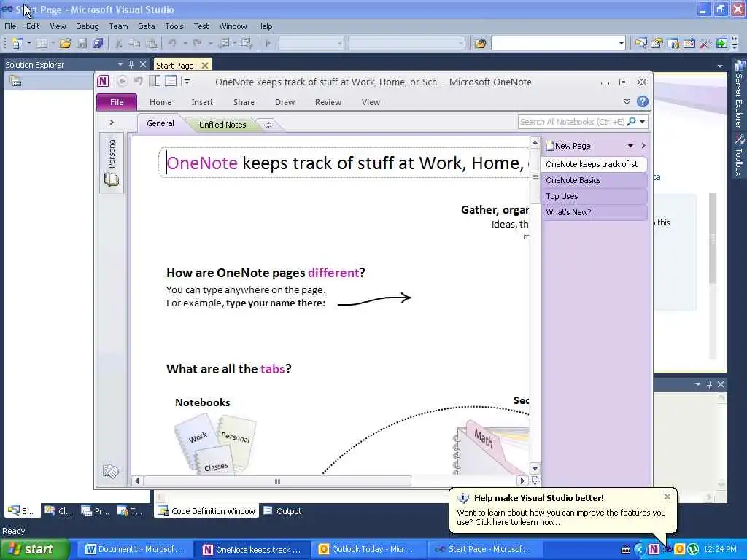Open New Project button dropdown arrow
This screenshot has width=747, height=560.
tap(28, 43)
